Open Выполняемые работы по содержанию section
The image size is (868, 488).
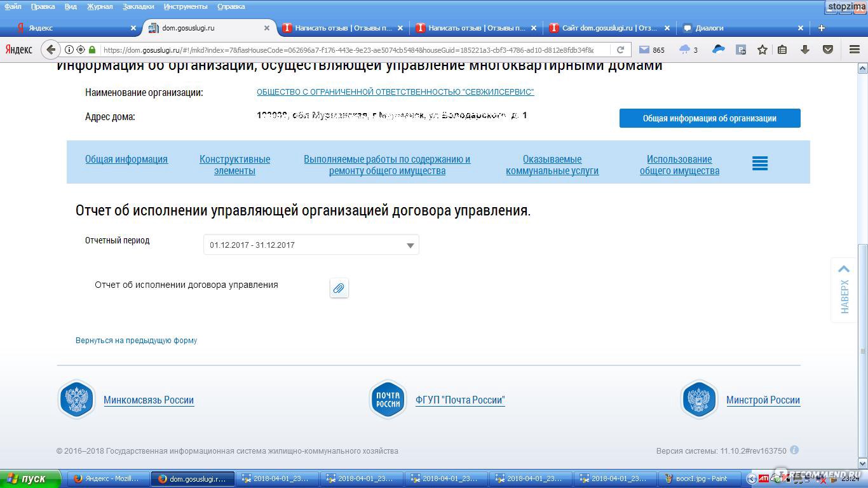pos(387,165)
